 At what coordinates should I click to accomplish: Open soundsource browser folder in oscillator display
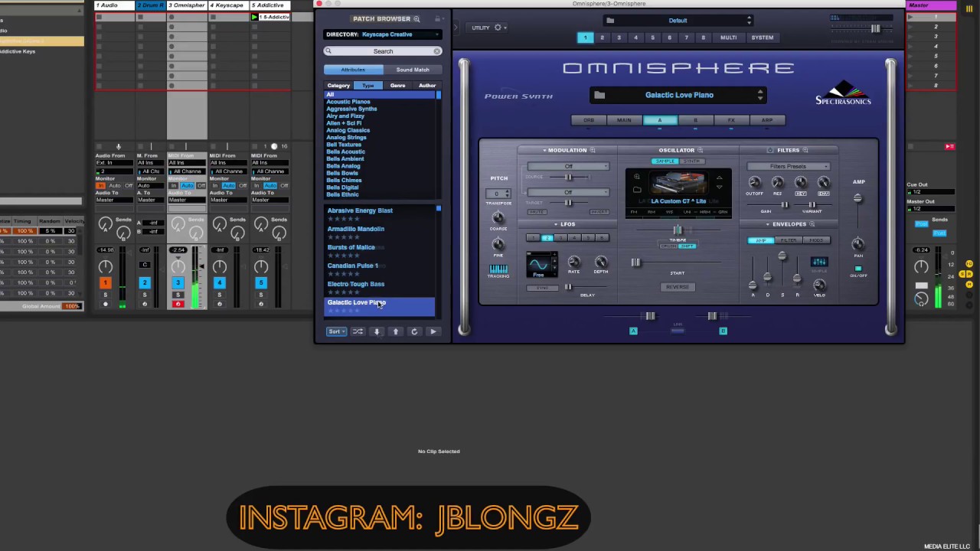coord(636,190)
